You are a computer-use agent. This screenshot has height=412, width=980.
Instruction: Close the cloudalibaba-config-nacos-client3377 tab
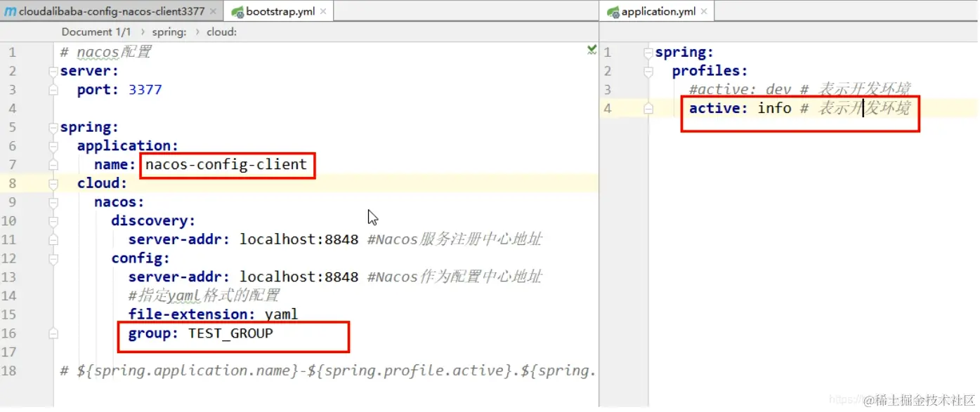(214, 12)
